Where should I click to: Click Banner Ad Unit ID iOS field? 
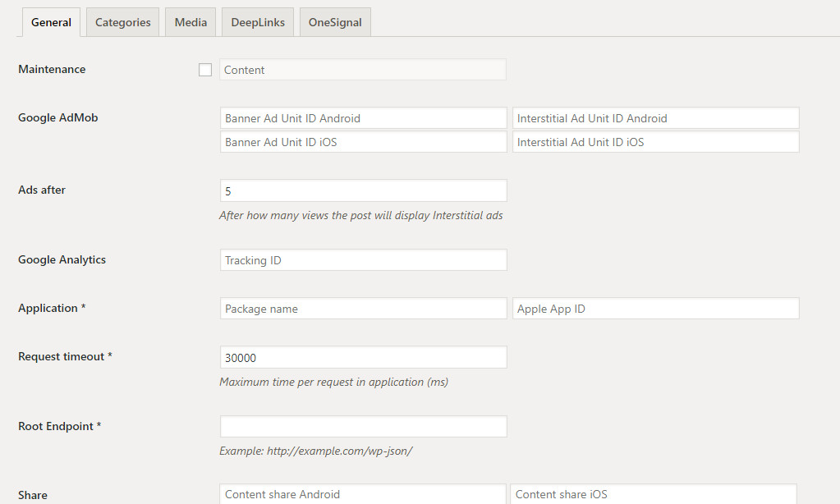[363, 142]
